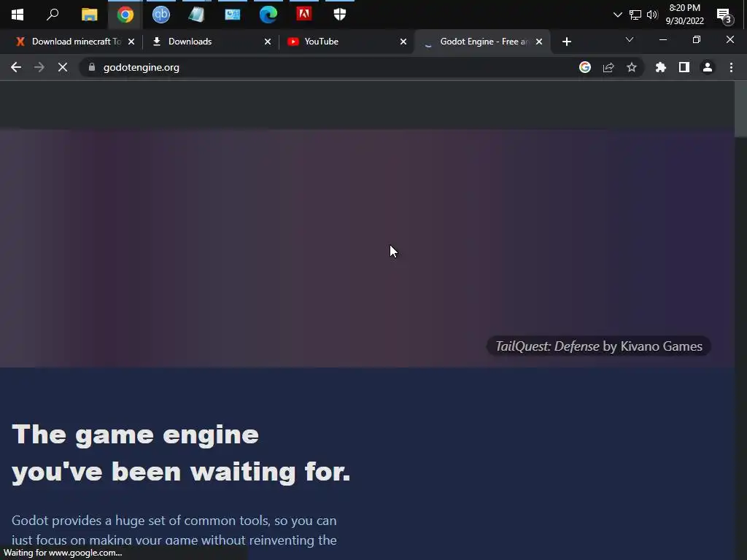
Task: Open network status tray icon
Action: pyautogui.click(x=635, y=15)
